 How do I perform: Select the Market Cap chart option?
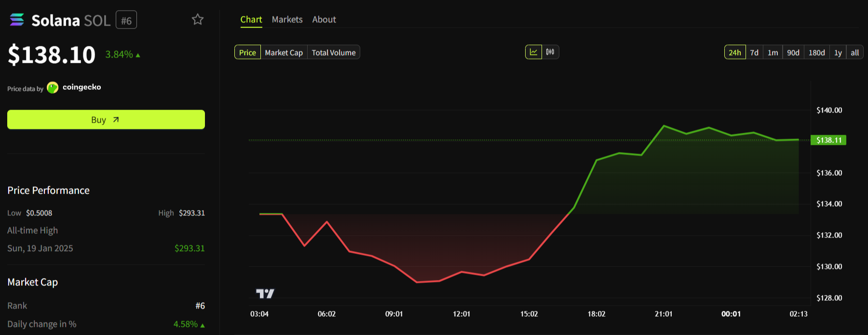[284, 52]
